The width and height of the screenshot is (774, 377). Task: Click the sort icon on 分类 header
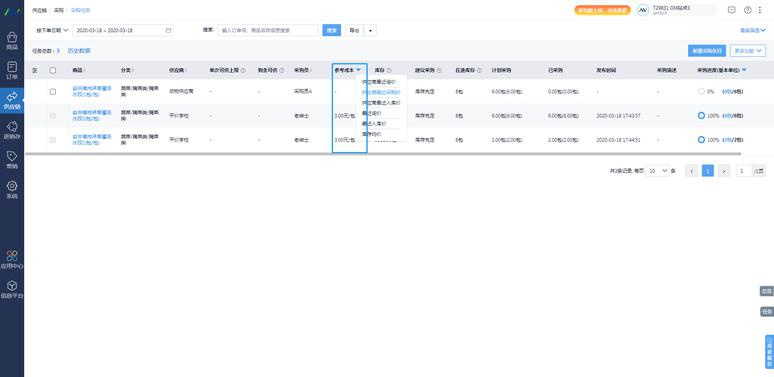click(132, 71)
